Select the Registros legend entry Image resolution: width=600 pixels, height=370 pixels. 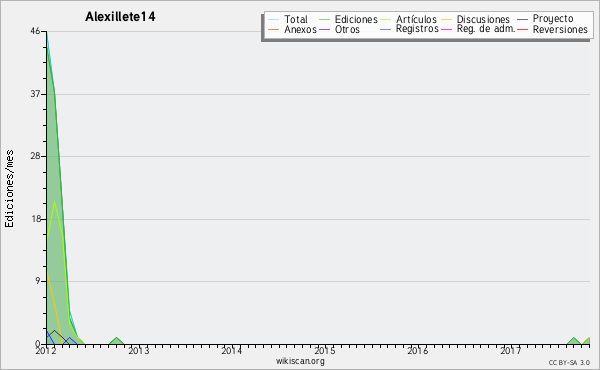pyautogui.click(x=417, y=29)
